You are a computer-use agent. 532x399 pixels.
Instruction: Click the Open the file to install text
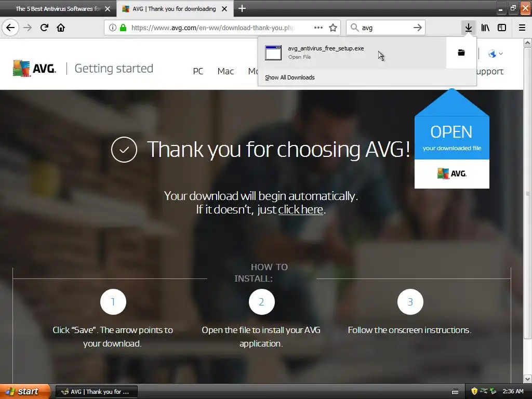pos(261,337)
